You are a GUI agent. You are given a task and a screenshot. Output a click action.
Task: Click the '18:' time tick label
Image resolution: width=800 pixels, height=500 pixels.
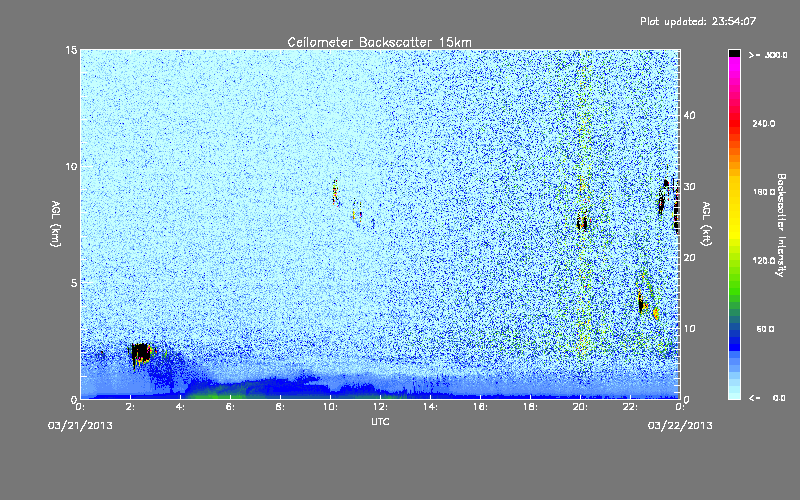tap(530, 407)
